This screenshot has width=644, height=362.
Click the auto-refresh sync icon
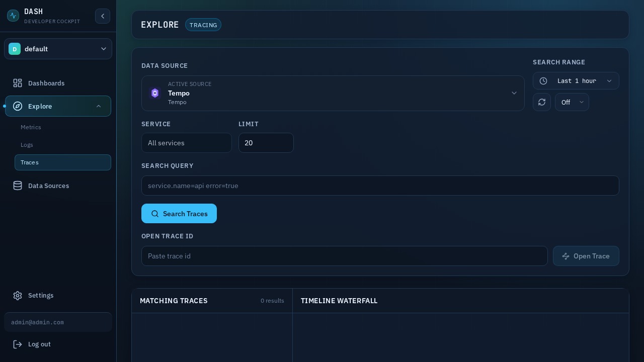tap(542, 102)
